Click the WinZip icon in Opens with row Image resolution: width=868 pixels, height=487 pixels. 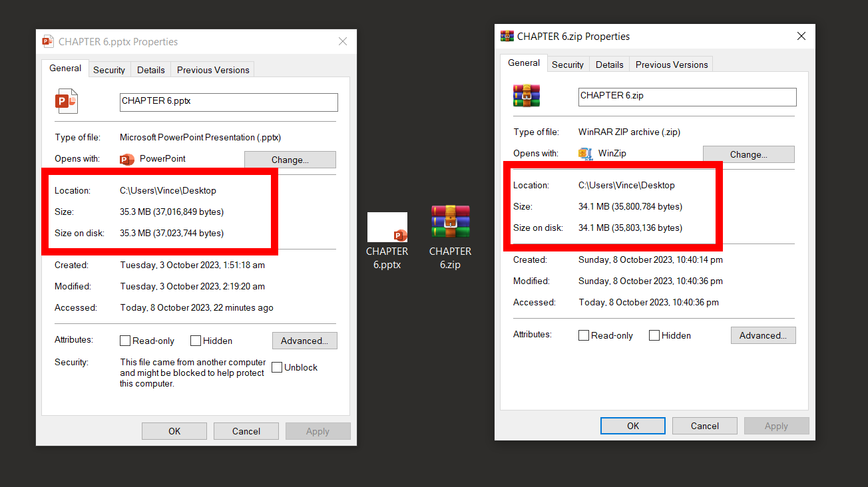pyautogui.click(x=585, y=154)
